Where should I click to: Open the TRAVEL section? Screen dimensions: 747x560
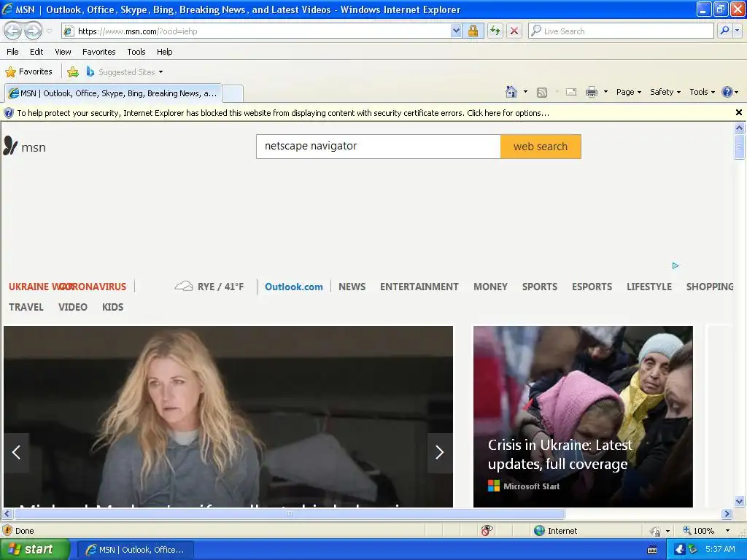coord(26,307)
